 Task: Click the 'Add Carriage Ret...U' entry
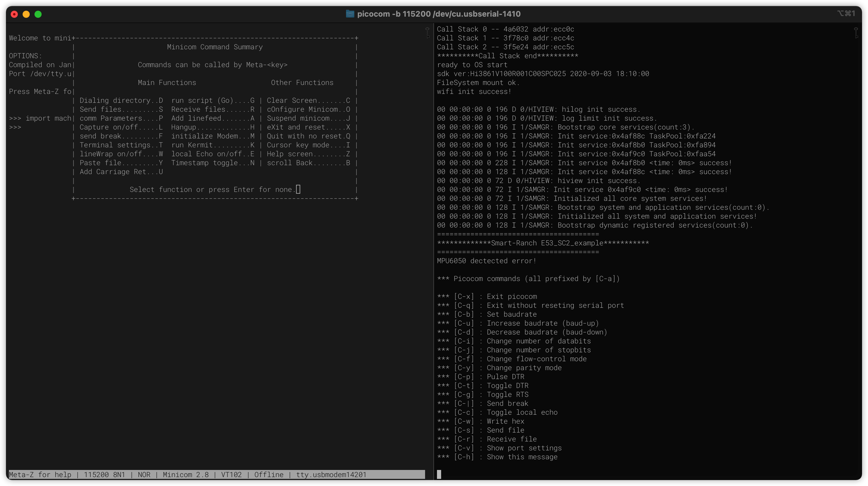click(121, 172)
